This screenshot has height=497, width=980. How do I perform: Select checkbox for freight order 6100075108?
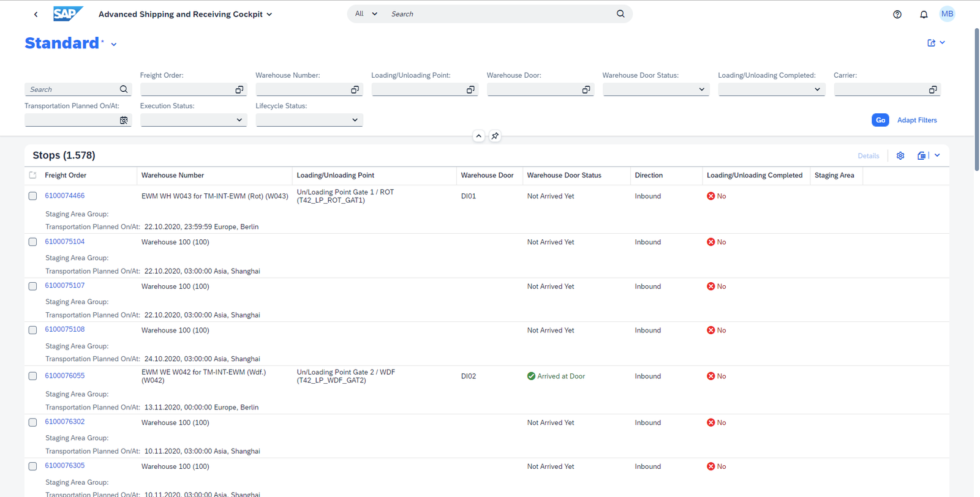pos(33,330)
